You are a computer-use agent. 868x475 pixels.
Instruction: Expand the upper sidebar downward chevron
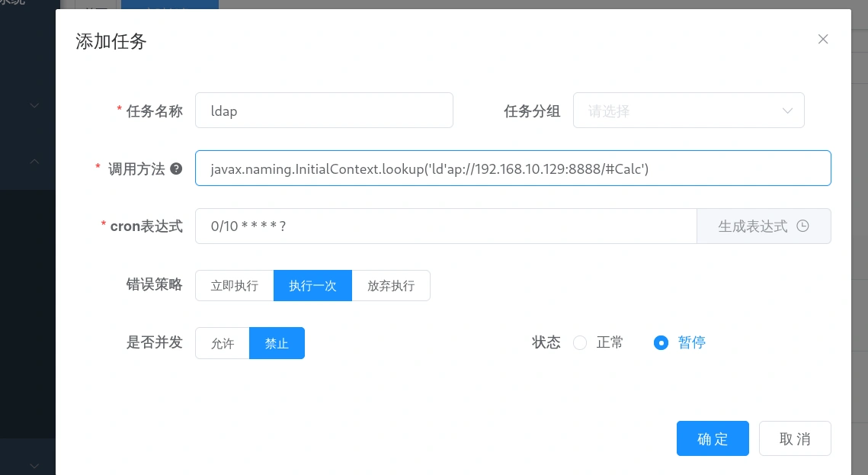pos(34,106)
